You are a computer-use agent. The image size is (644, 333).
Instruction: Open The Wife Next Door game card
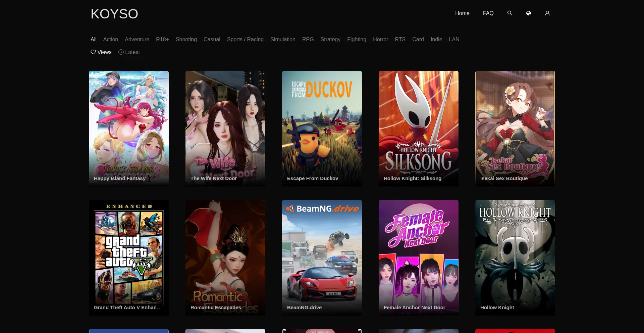[x=225, y=128]
